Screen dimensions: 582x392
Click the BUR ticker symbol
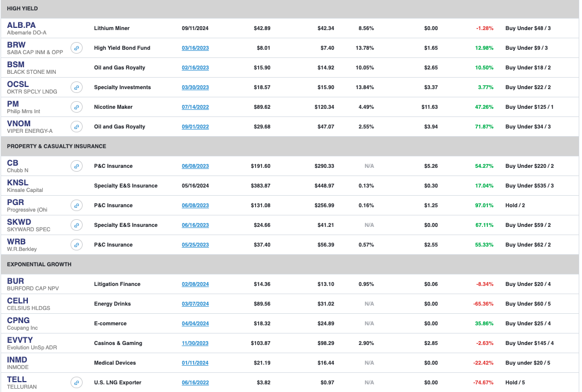15,281
